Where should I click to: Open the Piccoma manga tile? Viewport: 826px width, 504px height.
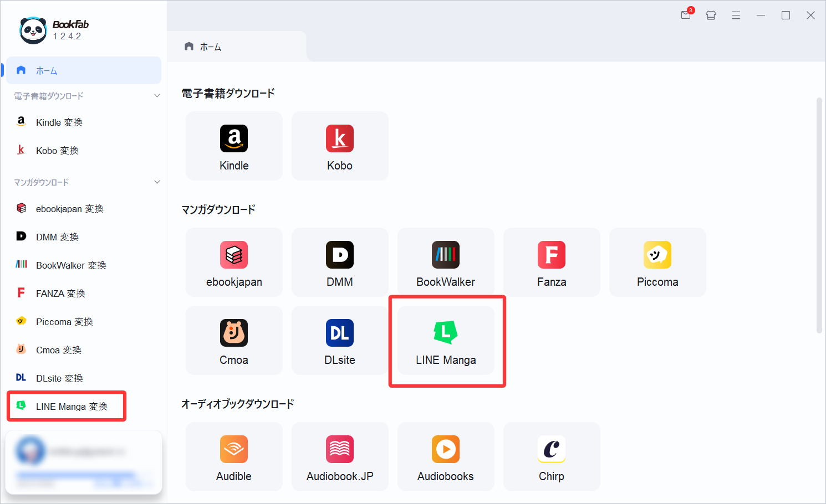(657, 263)
